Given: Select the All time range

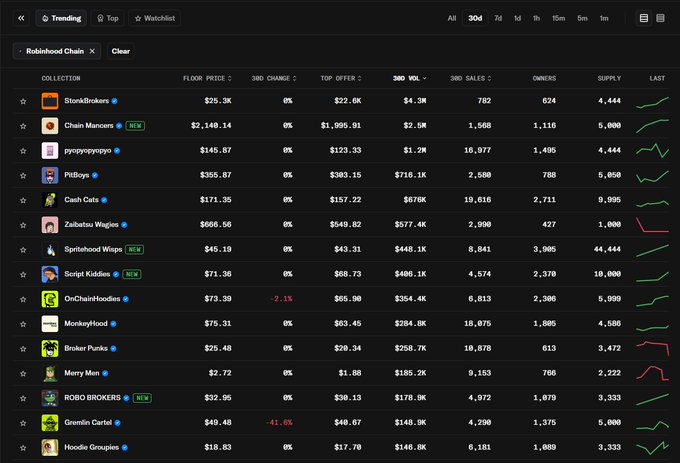Looking at the screenshot, I should click(451, 18).
